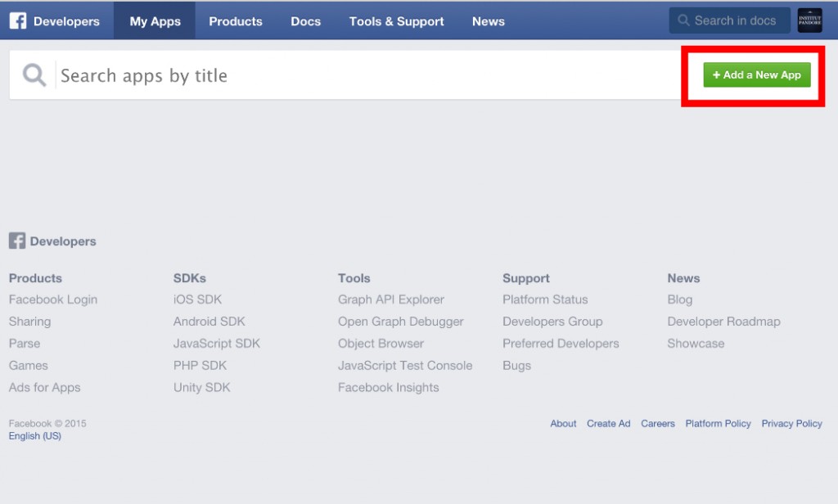Click the Products footer heading
The height and width of the screenshot is (504, 838).
[x=35, y=278]
